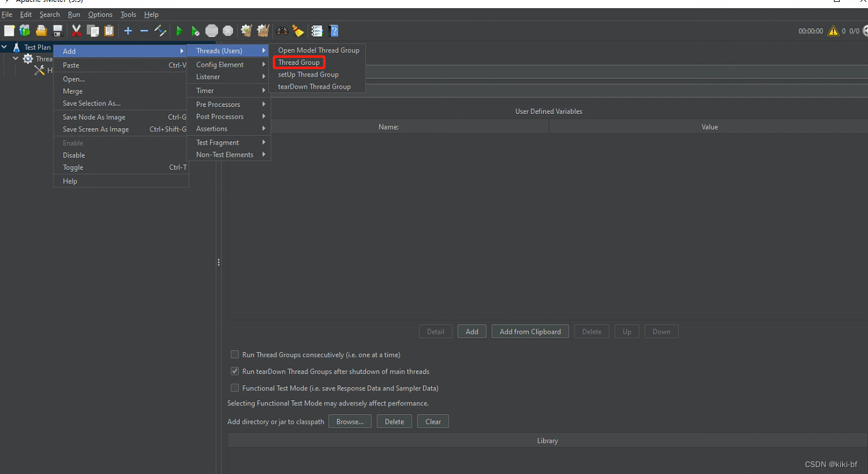
Task: Select Disable in the context menu
Action: click(x=121, y=155)
